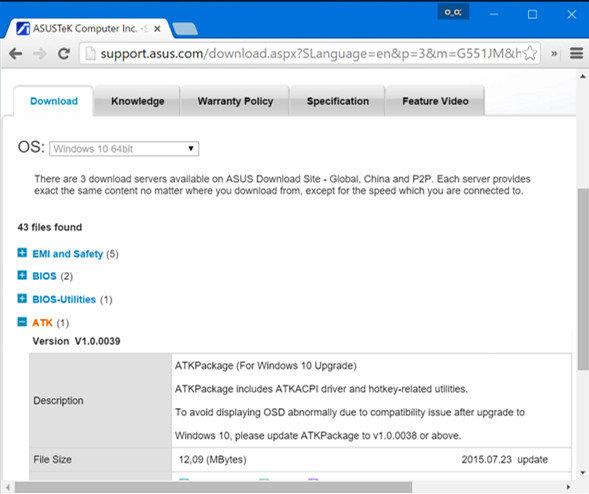The width and height of the screenshot is (589, 494).
Task: Switch to the Knowledge tab
Action: [x=137, y=101]
